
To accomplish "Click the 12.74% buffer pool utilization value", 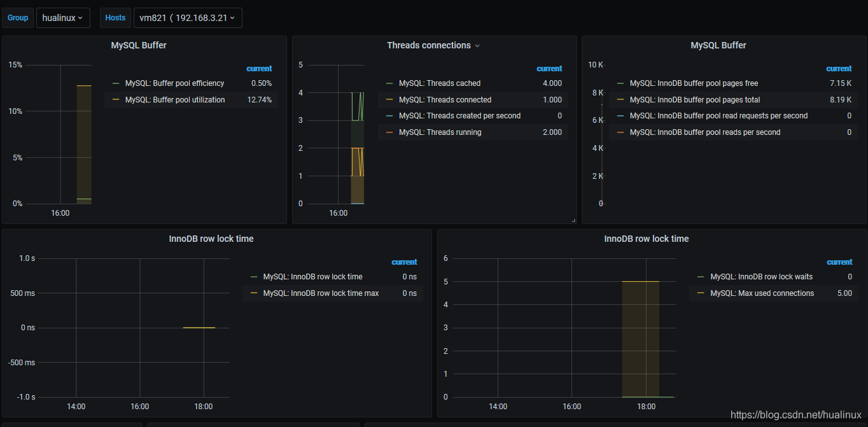I will [x=259, y=100].
